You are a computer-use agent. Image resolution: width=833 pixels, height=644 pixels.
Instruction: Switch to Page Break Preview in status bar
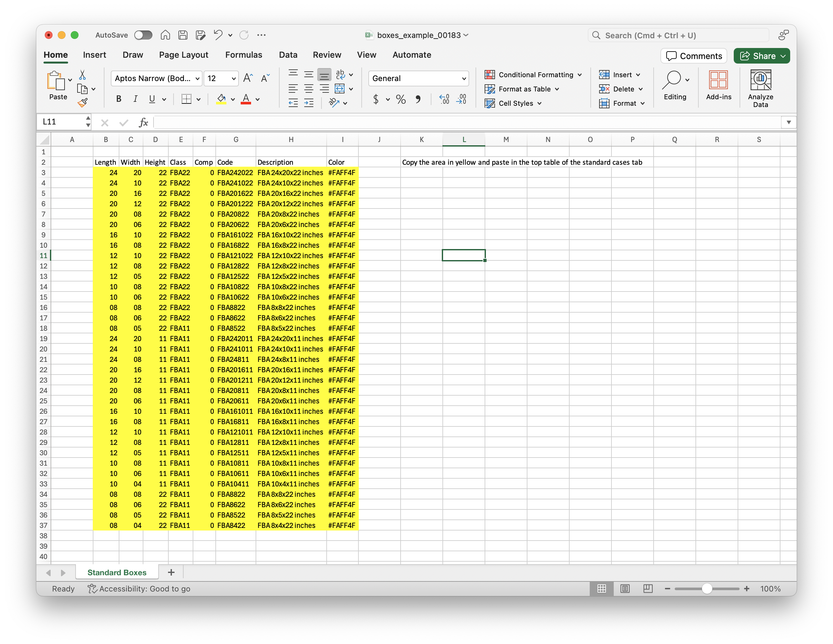click(x=648, y=589)
